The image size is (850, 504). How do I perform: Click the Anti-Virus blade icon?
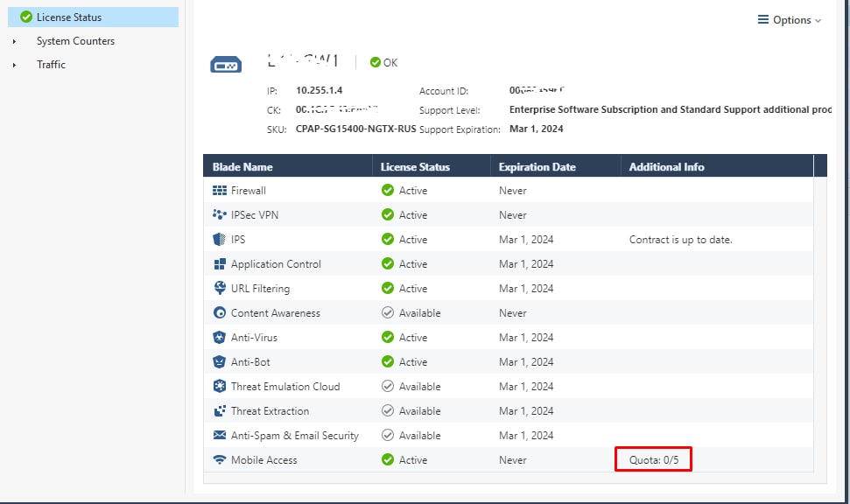(x=219, y=337)
